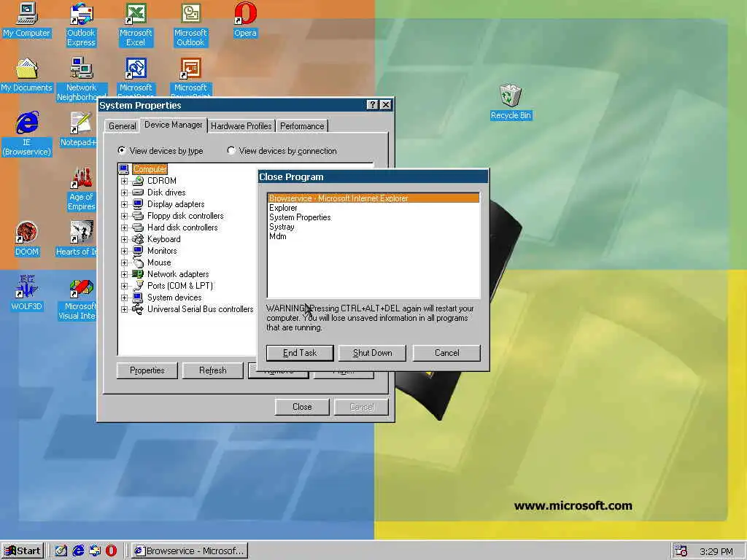Viewport: 747px width, 560px height.
Task: Select Microsoft Visual InterDev shortcut
Action: (77, 298)
